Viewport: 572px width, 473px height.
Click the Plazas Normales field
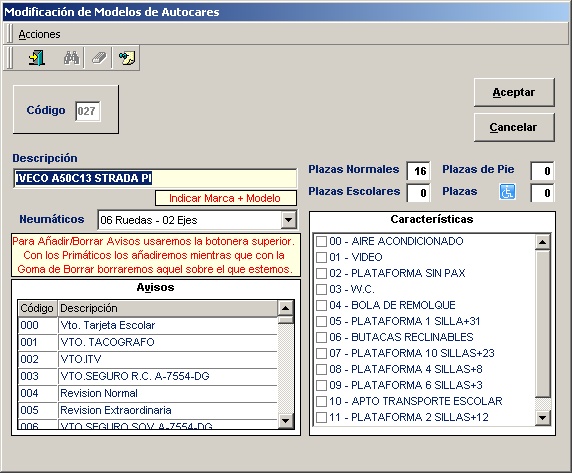click(418, 171)
